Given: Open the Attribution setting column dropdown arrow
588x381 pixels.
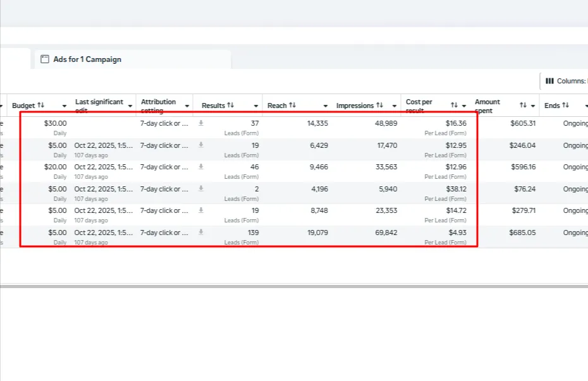Looking at the screenshot, I should [187, 106].
